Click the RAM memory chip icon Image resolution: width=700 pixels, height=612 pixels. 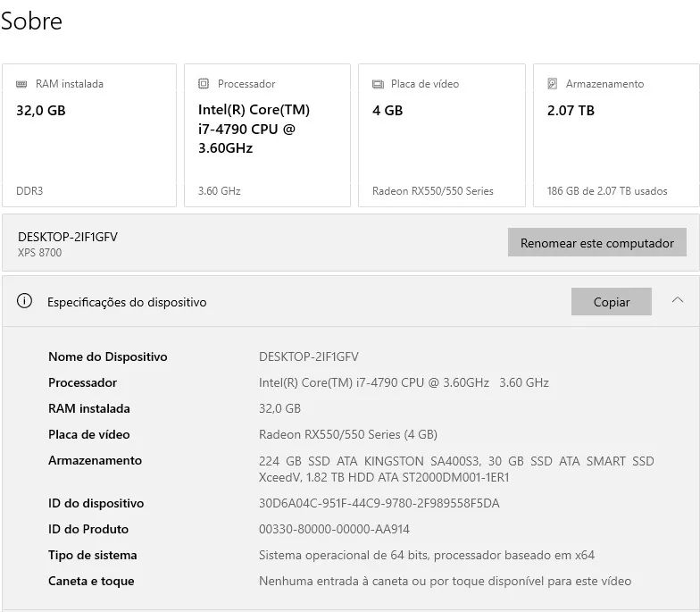(21, 84)
